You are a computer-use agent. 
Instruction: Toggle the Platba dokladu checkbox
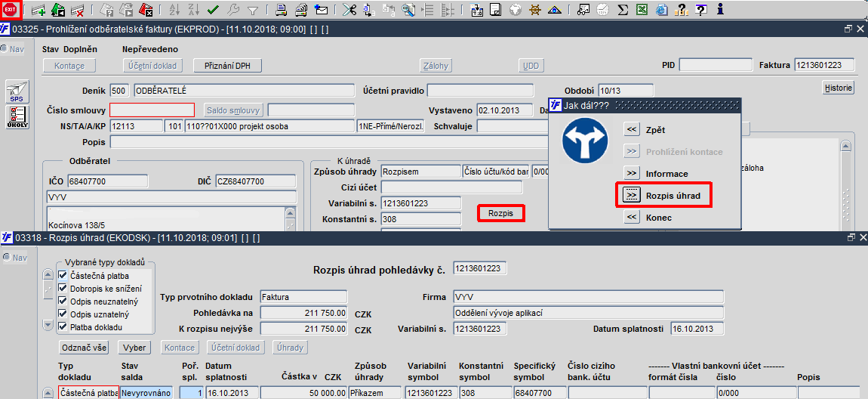[x=63, y=327]
